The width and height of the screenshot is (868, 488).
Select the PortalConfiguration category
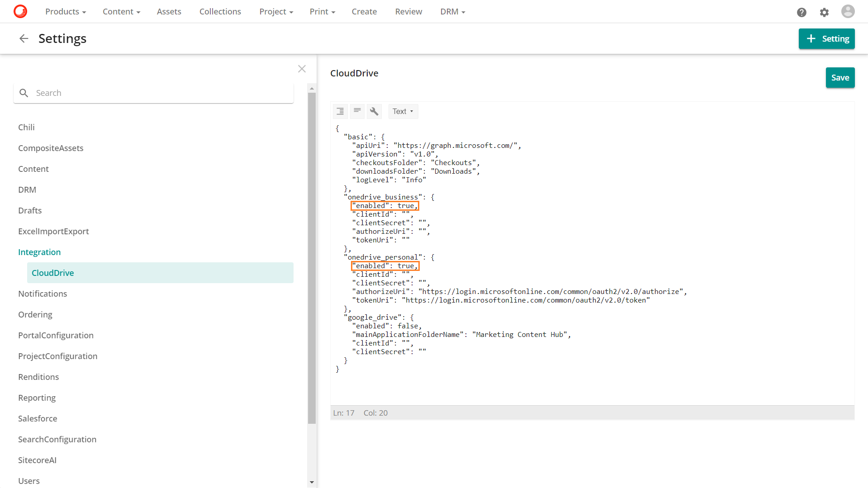click(56, 335)
